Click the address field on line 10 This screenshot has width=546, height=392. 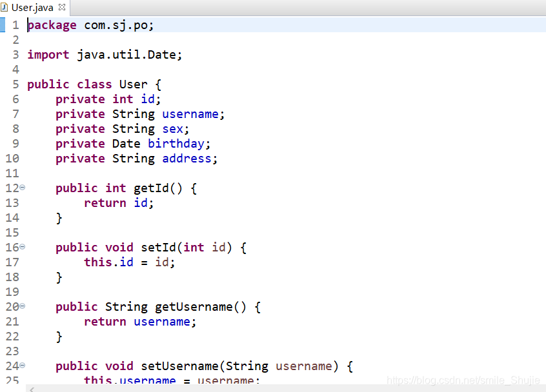click(187, 159)
